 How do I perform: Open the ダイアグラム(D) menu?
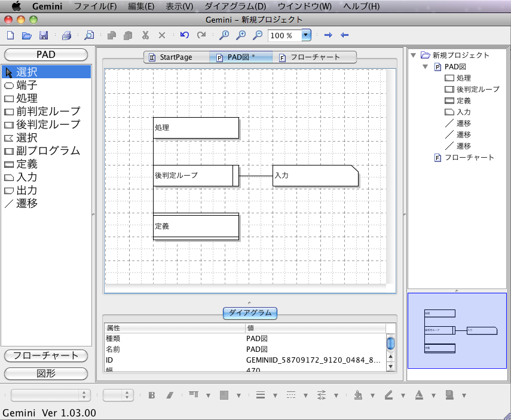coord(235,6)
